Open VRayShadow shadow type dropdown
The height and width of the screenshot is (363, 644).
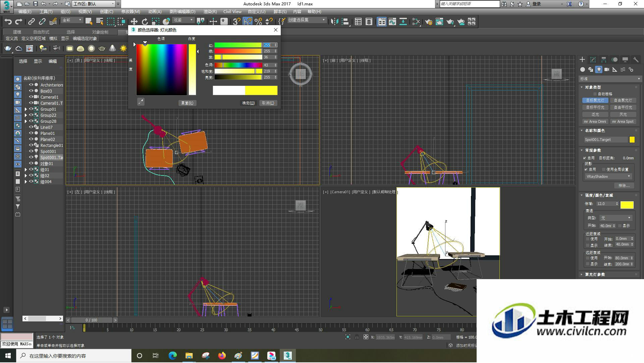(608, 176)
